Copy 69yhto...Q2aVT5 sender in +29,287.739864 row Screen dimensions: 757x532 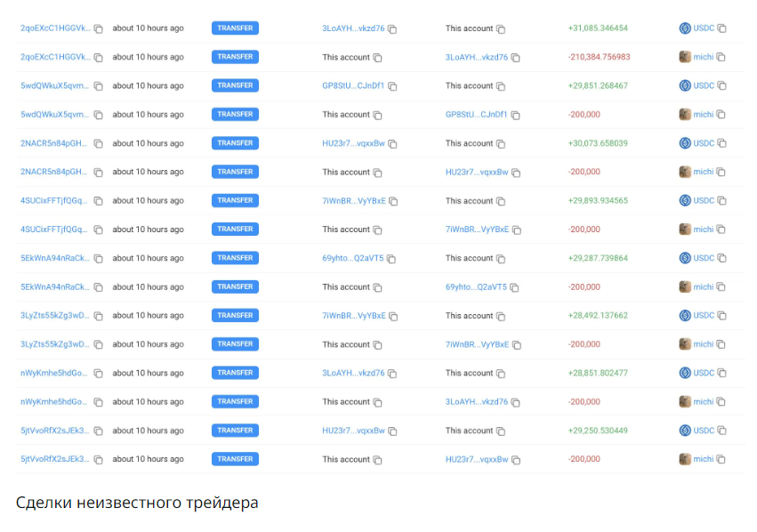[391, 259]
